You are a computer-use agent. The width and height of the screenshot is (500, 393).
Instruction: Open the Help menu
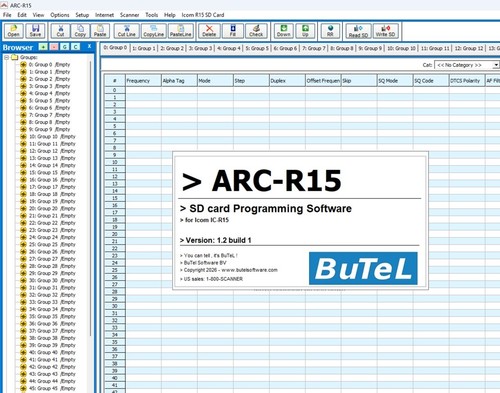[170, 15]
